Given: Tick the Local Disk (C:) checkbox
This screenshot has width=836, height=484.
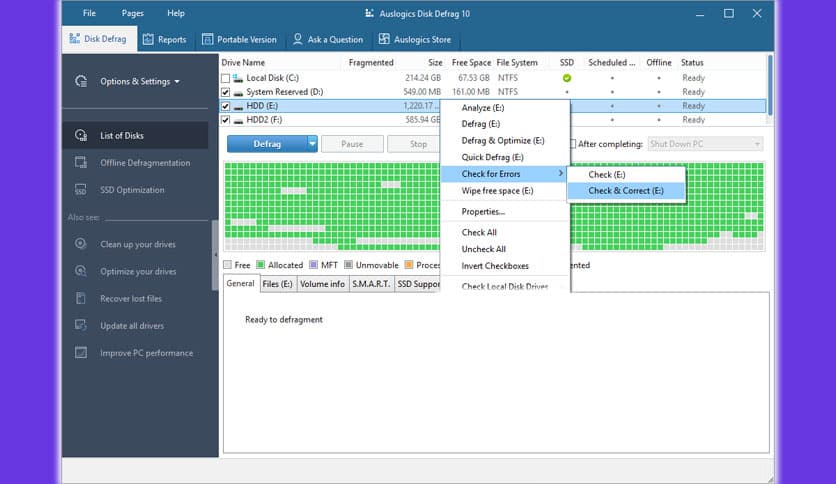Looking at the screenshot, I should pos(226,78).
